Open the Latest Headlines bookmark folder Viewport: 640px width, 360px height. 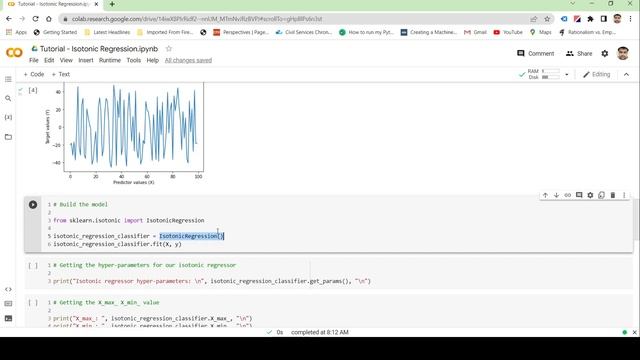point(107,32)
